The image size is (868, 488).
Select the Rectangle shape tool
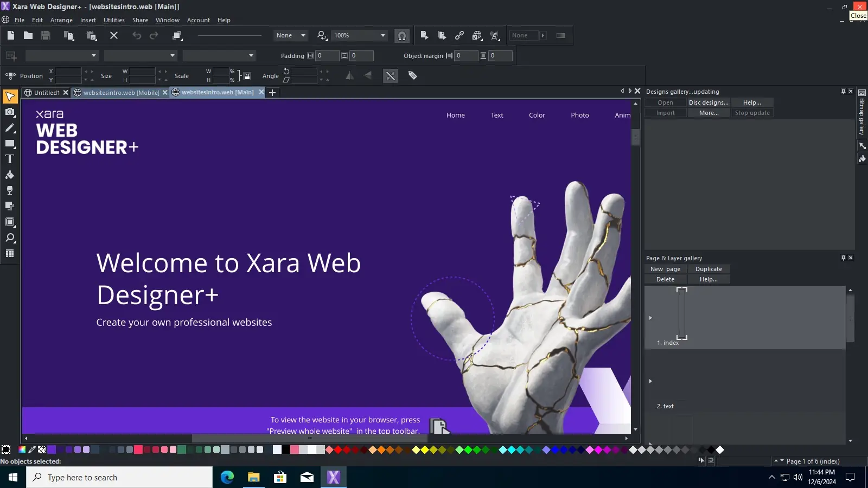10,144
